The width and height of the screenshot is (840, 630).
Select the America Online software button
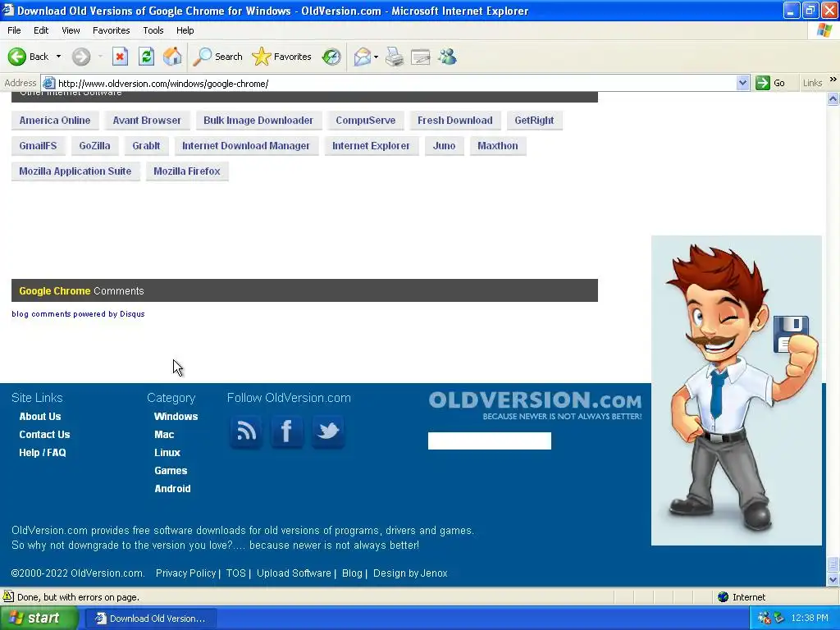[x=55, y=120]
